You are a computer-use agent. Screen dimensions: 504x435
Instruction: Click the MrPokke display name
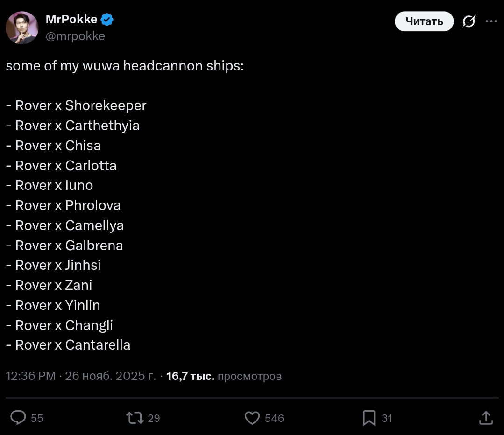[71, 20]
